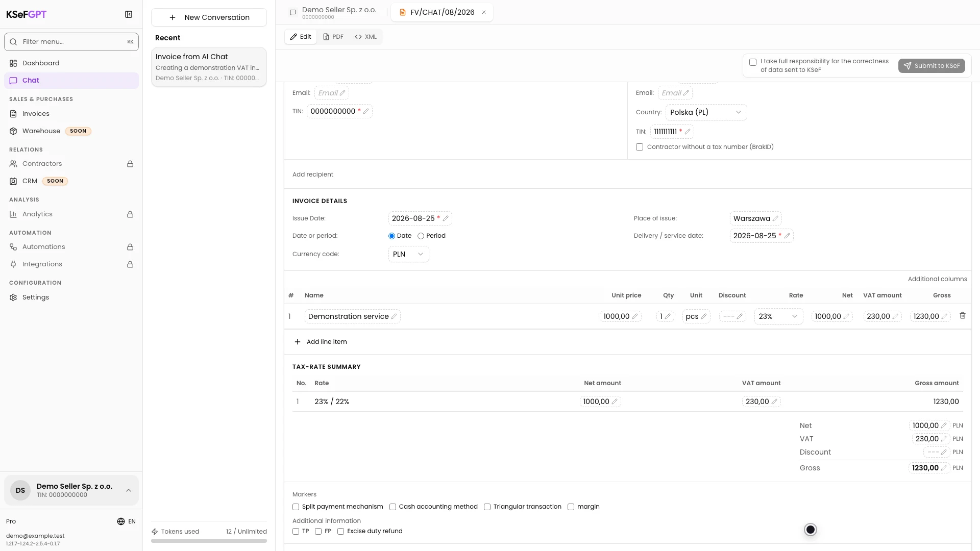
Task: Check the full responsibility checkbox
Action: coord(753,62)
